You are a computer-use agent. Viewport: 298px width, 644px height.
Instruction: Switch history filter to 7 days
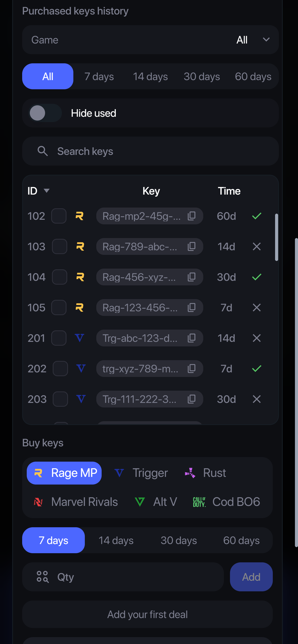(x=99, y=76)
